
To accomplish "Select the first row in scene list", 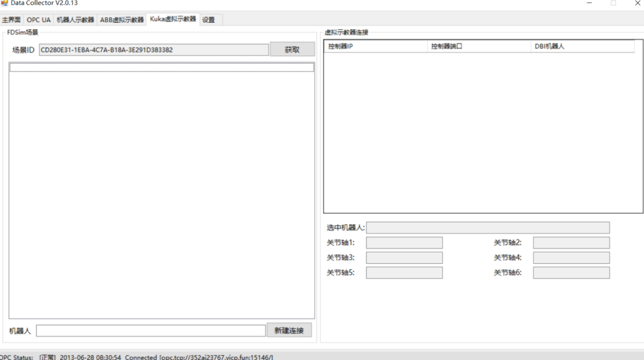I will [162, 68].
